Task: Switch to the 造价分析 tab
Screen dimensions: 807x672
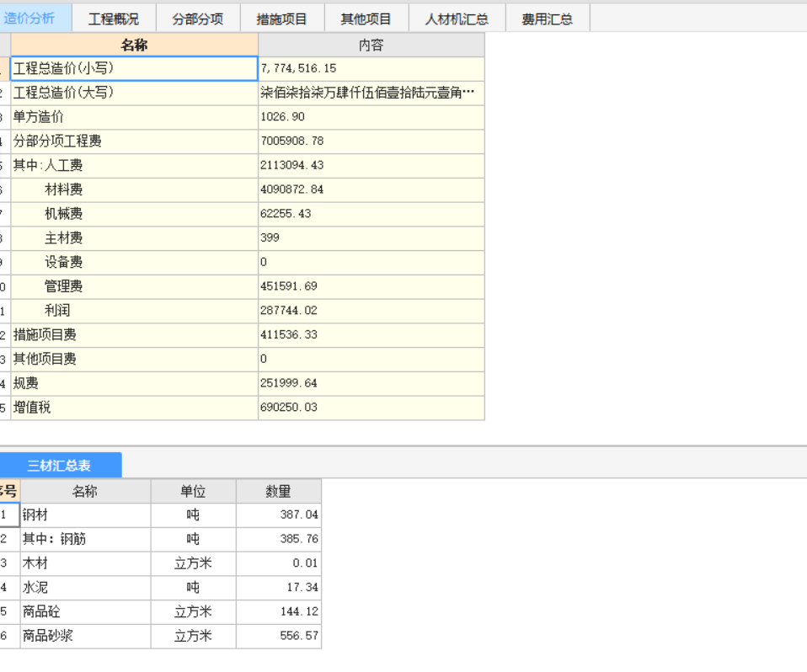Action: [35, 18]
